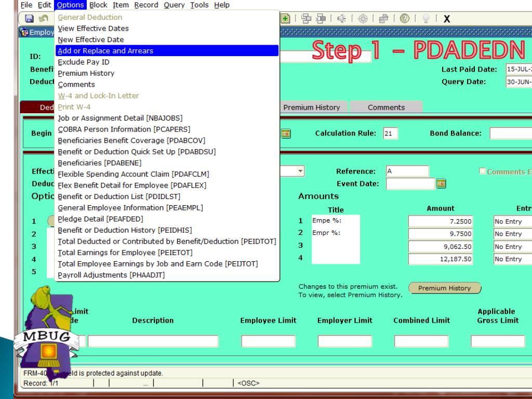The width and height of the screenshot is (532, 399).
Task: Switch to the Comments tab
Action: tap(386, 108)
